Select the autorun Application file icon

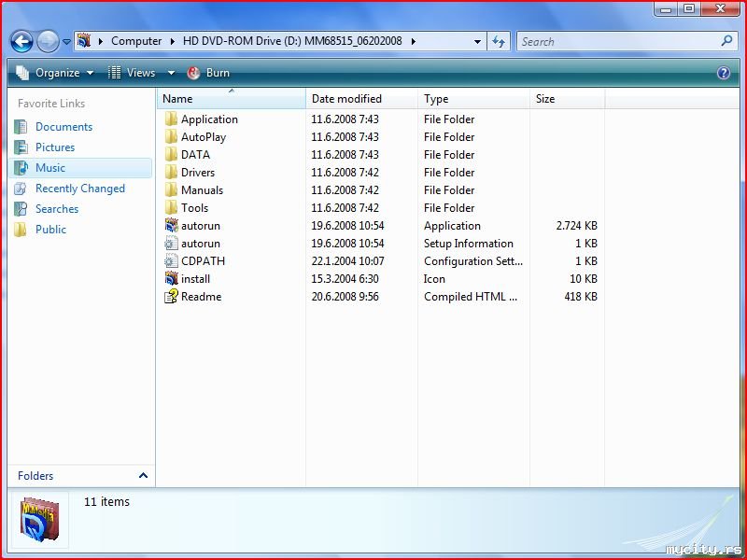171,226
